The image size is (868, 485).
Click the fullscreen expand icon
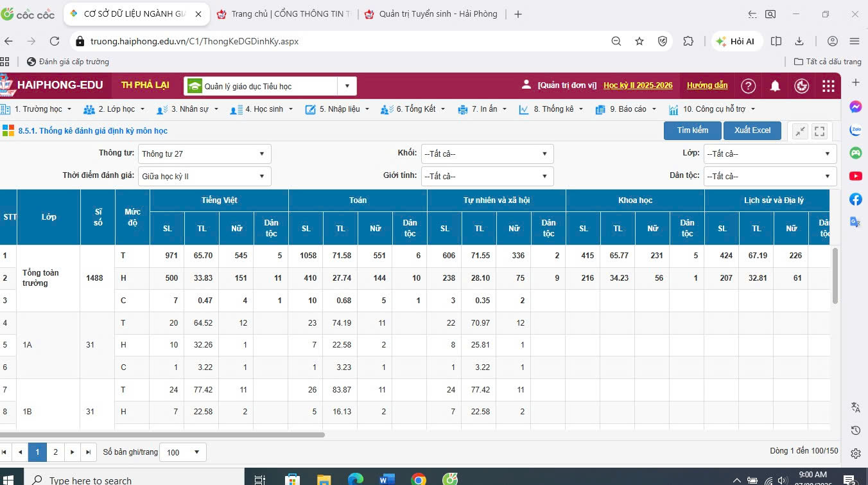click(x=819, y=131)
